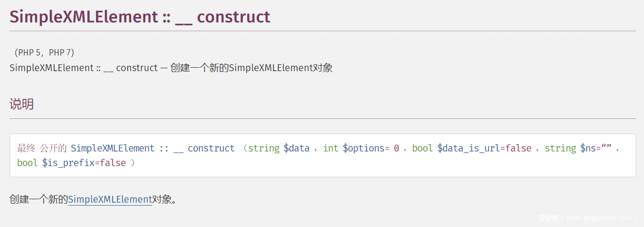Click the $ns parameter in the signature
Screen dimensions: 644x227
pos(587,148)
